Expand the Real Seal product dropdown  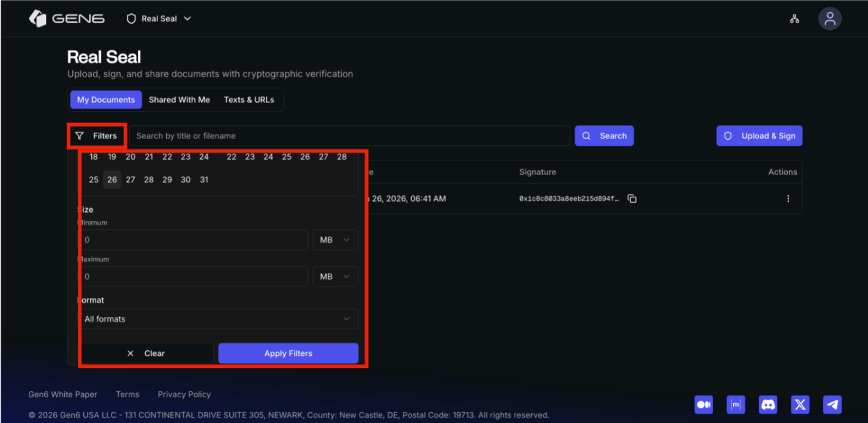click(x=159, y=19)
